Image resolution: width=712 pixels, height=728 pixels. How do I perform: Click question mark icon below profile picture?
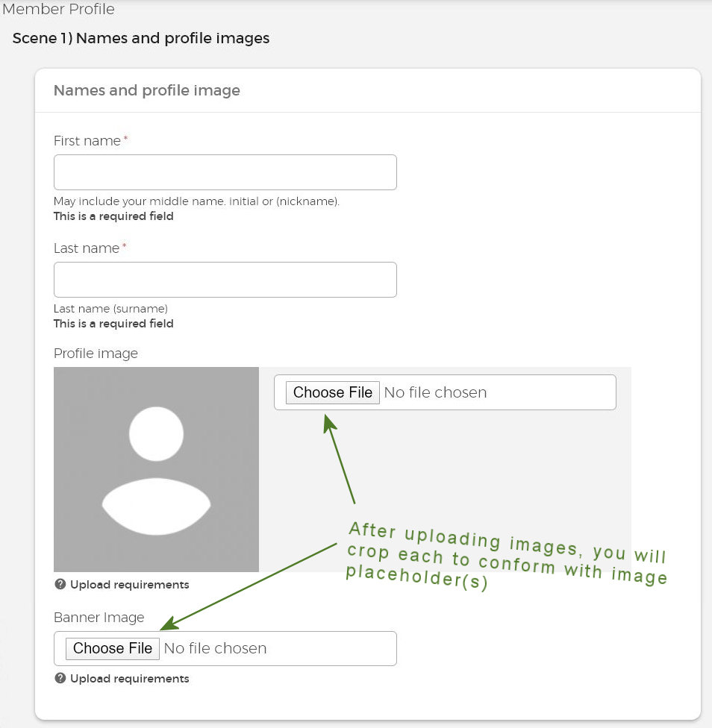coord(60,584)
